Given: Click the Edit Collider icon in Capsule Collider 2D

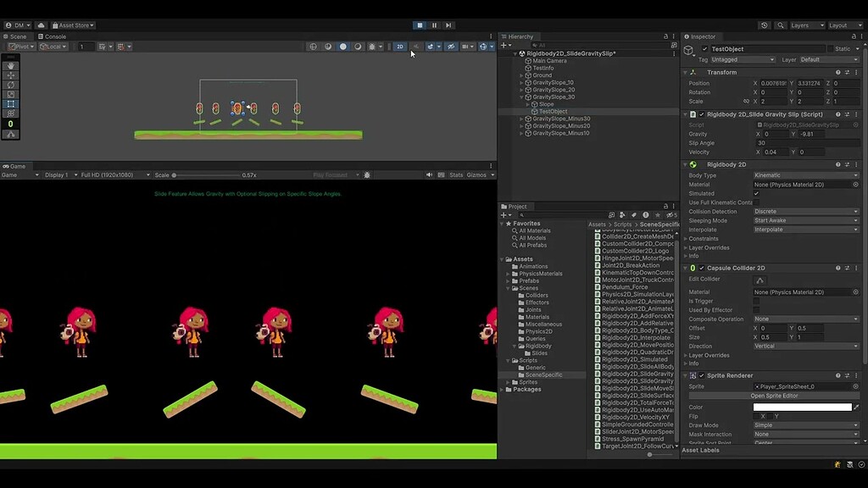Looking at the screenshot, I should pos(760,280).
